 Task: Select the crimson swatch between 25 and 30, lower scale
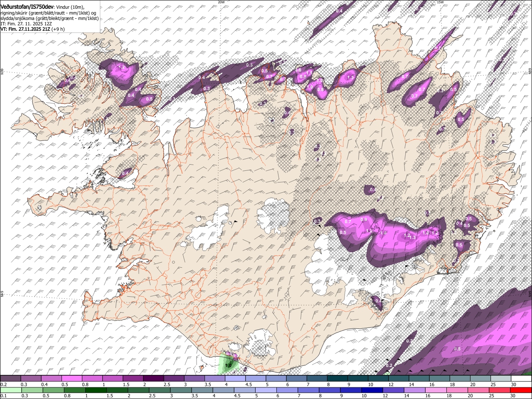(x=500, y=390)
